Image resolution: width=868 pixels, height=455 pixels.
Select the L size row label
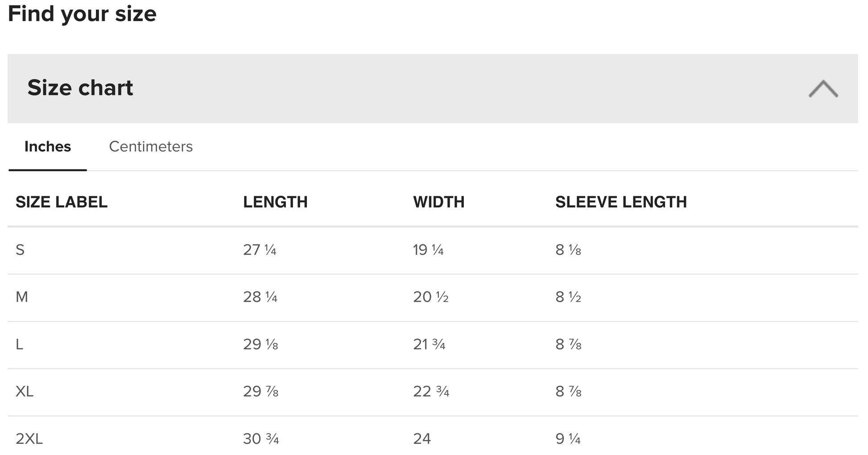[20, 344]
